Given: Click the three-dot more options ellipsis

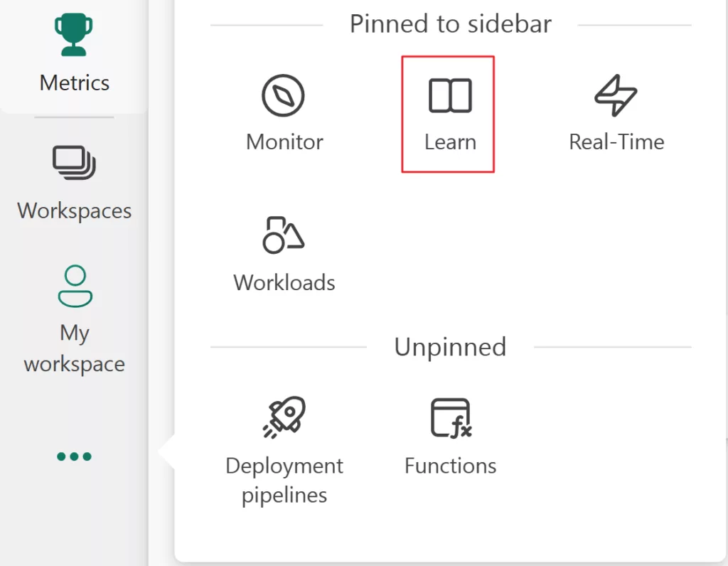Looking at the screenshot, I should (x=74, y=456).
